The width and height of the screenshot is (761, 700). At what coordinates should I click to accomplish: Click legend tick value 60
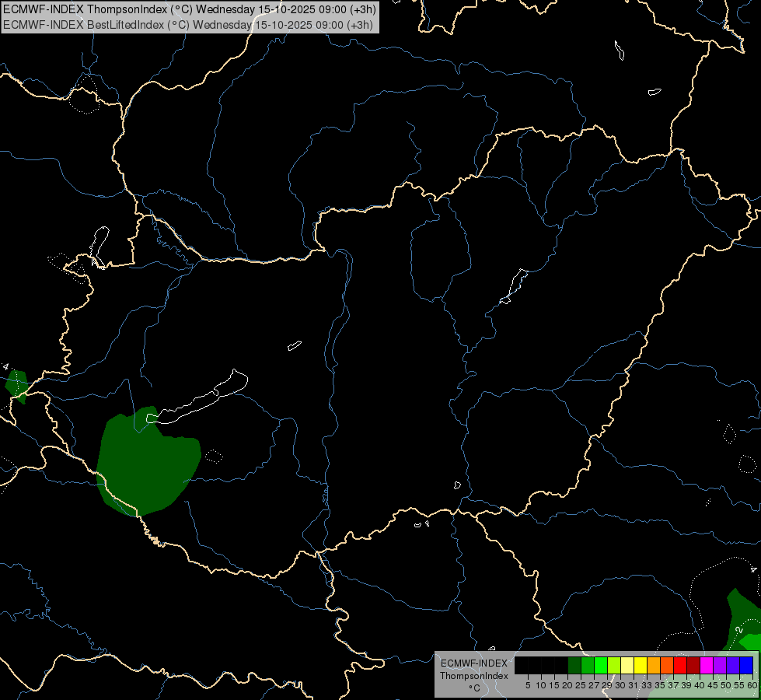[x=752, y=685]
